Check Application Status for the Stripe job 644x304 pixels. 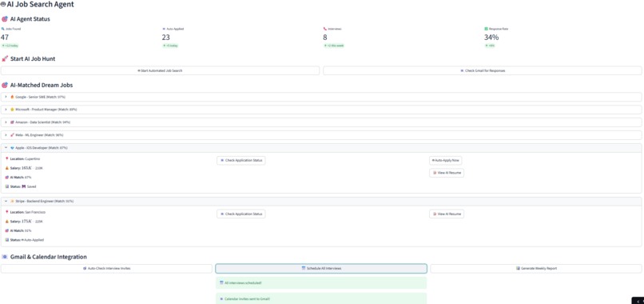tap(241, 214)
